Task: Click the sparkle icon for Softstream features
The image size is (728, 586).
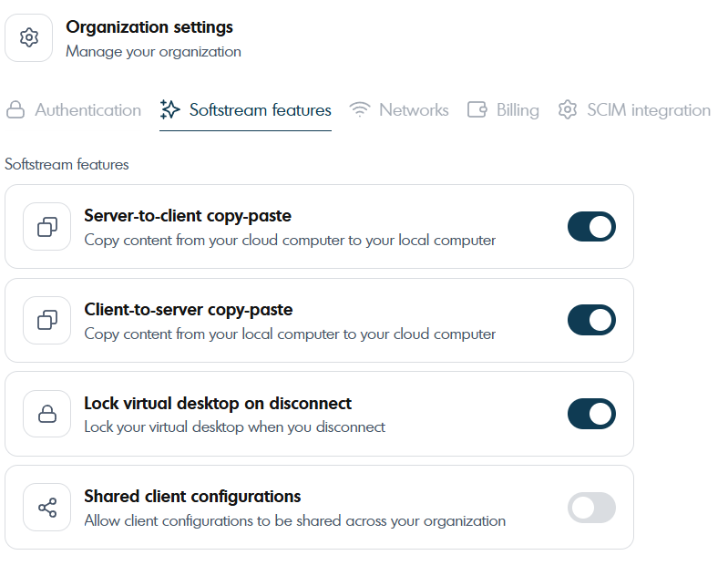Action: 170,109
